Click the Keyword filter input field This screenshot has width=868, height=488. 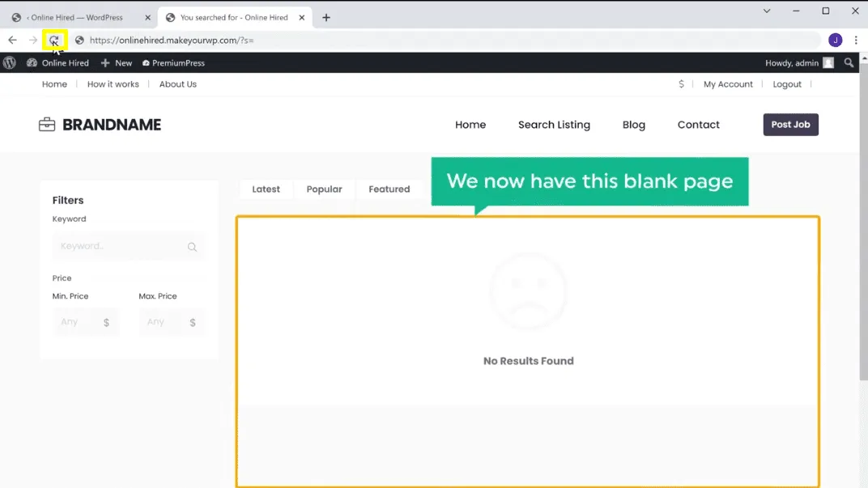121,247
